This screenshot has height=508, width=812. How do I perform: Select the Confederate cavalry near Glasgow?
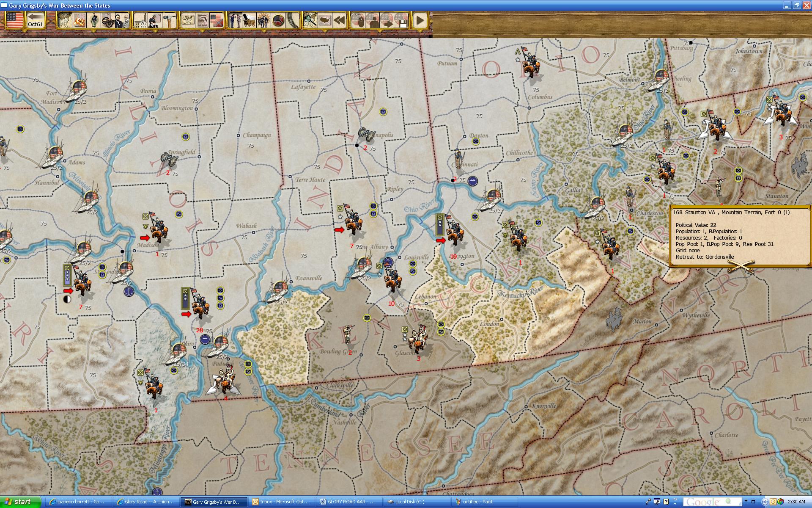click(419, 340)
